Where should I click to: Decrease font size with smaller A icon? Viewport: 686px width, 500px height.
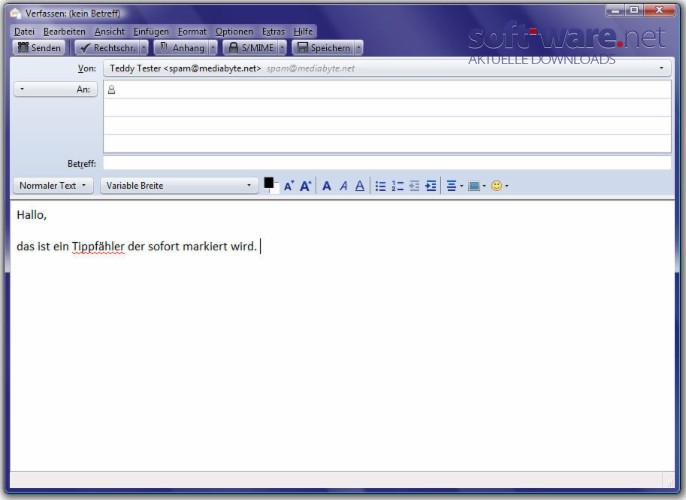pos(289,186)
